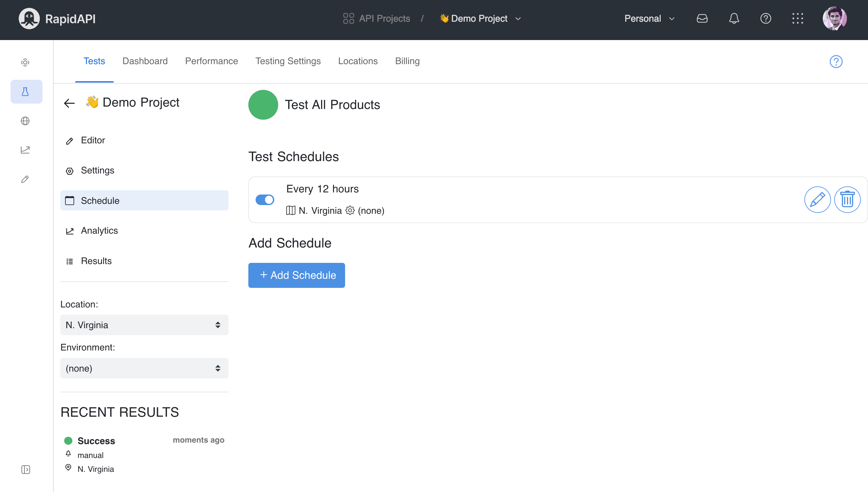Click the Success recent result entry
This screenshot has height=492, width=868.
[96, 441]
